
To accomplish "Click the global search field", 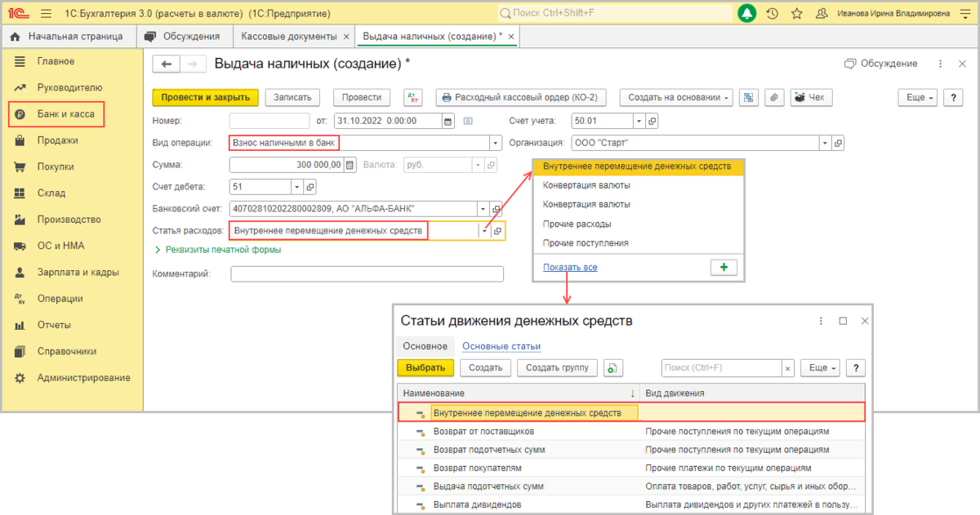I will [616, 14].
